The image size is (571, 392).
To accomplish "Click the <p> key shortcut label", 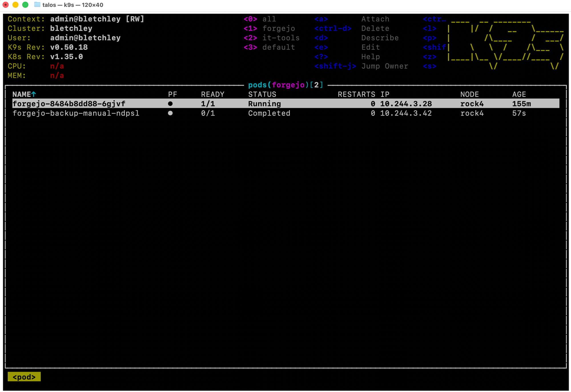I will click(x=430, y=38).
